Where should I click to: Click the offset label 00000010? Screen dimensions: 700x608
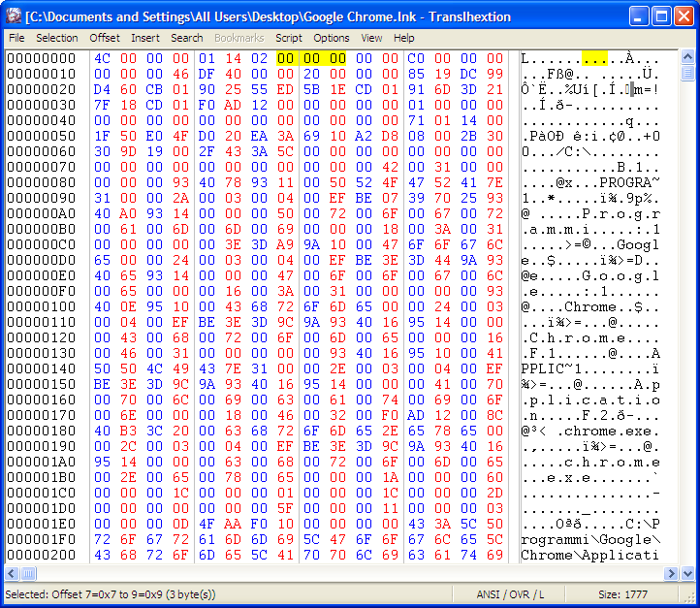[41, 74]
